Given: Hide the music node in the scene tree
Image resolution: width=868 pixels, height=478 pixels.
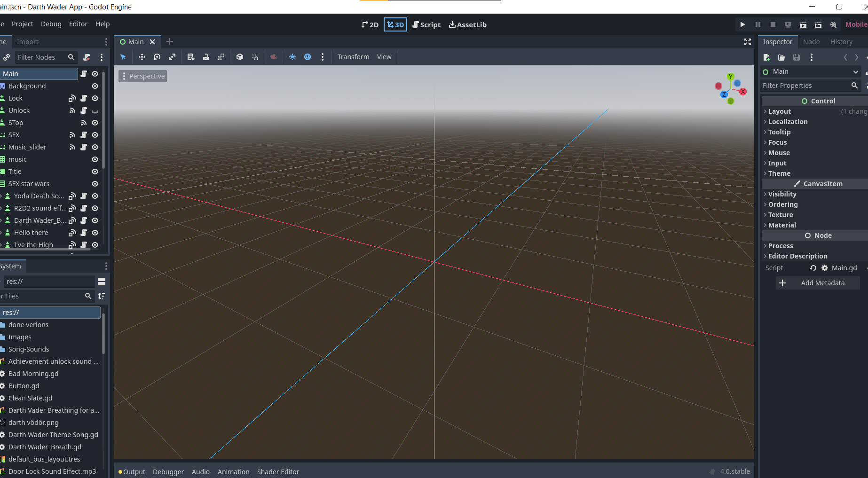Looking at the screenshot, I should click(x=95, y=159).
